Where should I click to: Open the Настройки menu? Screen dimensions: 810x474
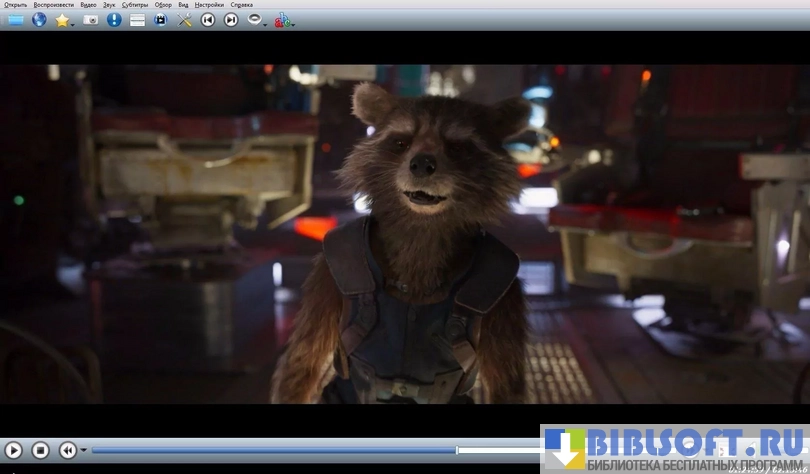(208, 5)
